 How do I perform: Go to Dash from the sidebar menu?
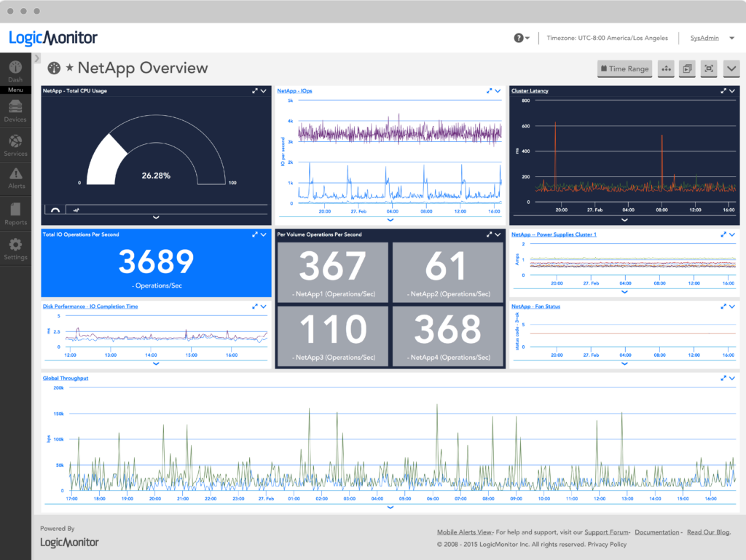[15, 69]
